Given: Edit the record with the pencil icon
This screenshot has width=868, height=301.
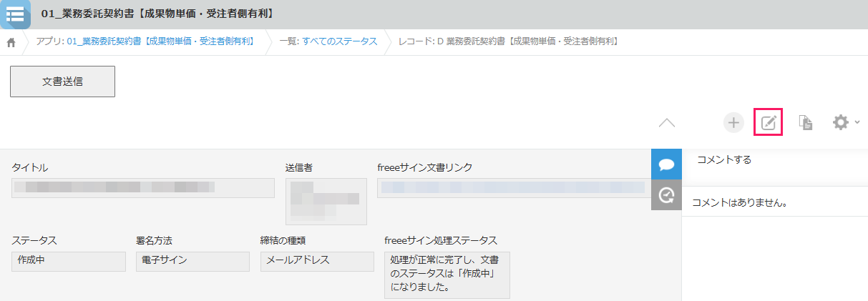Looking at the screenshot, I should click(x=769, y=123).
